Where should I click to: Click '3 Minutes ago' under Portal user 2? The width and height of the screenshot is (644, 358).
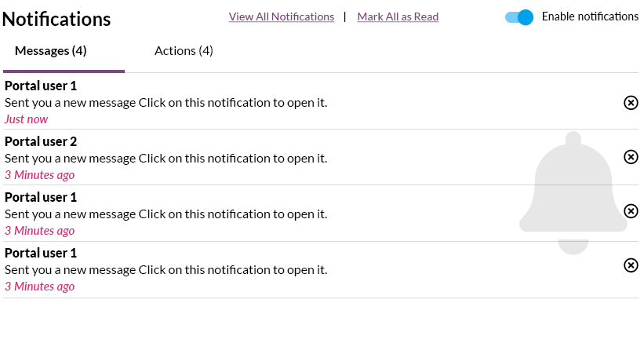pyautogui.click(x=39, y=175)
